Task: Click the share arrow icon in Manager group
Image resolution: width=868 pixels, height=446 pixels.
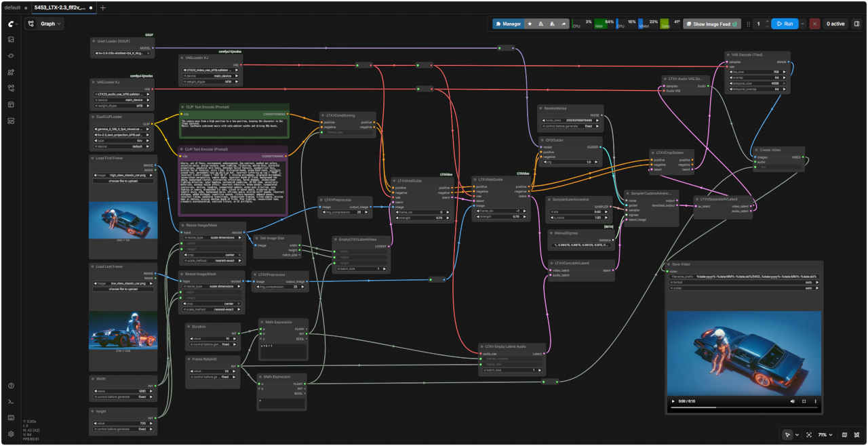Action: pos(564,24)
